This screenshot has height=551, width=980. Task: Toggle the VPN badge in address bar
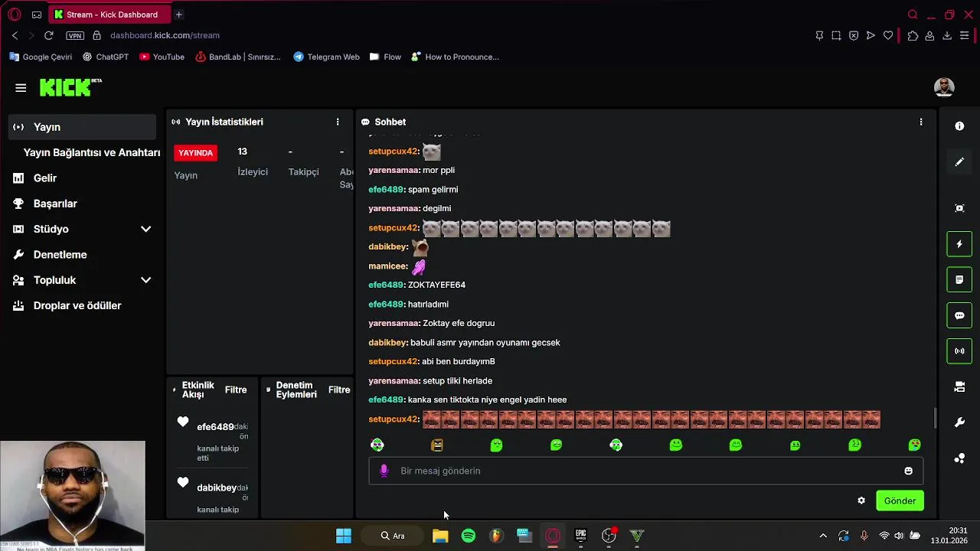tap(75, 35)
